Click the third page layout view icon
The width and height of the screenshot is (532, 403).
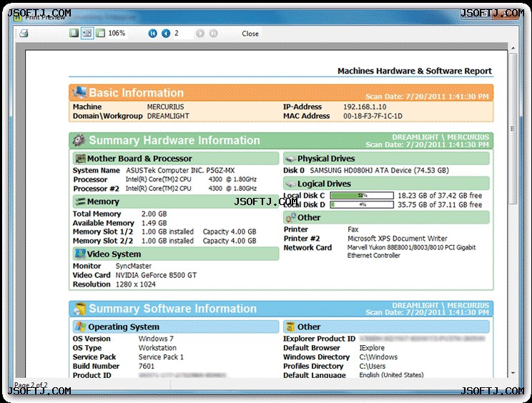pyautogui.click(x=100, y=33)
